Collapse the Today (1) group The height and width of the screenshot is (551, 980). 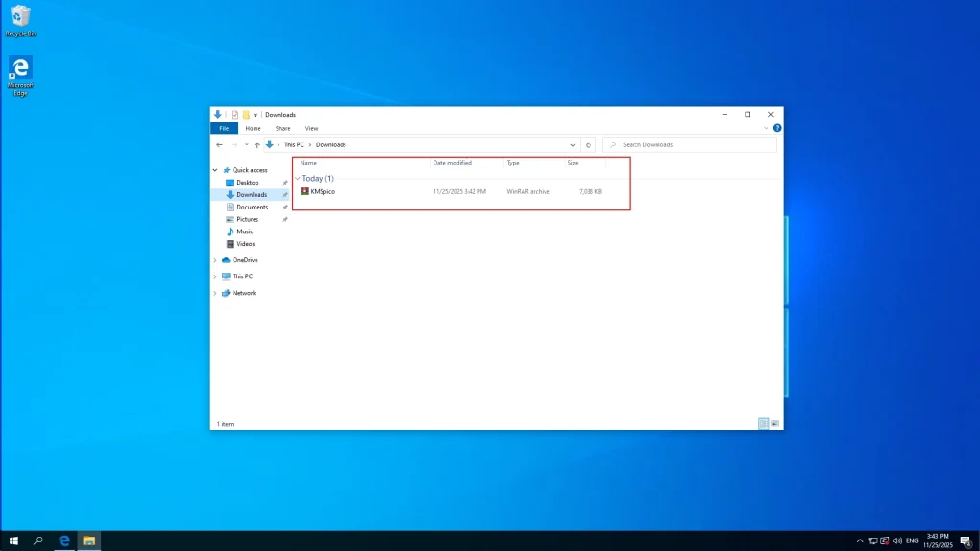click(x=298, y=178)
